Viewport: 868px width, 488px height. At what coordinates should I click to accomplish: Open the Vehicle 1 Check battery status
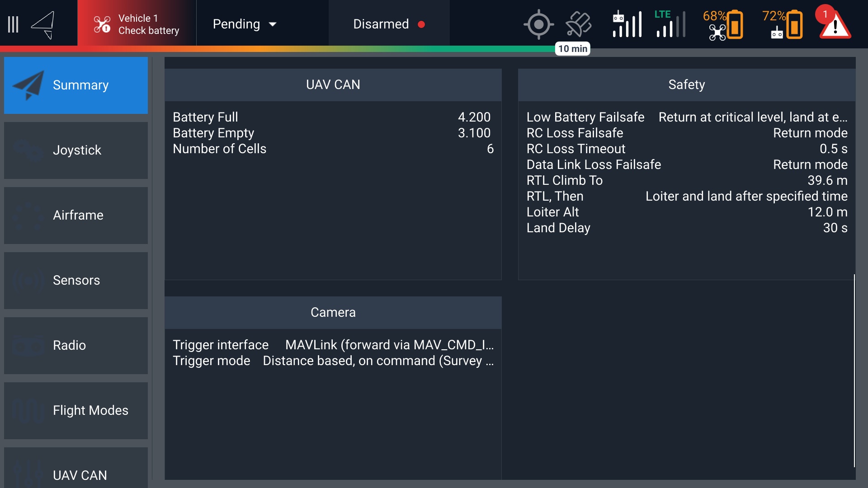(x=137, y=24)
